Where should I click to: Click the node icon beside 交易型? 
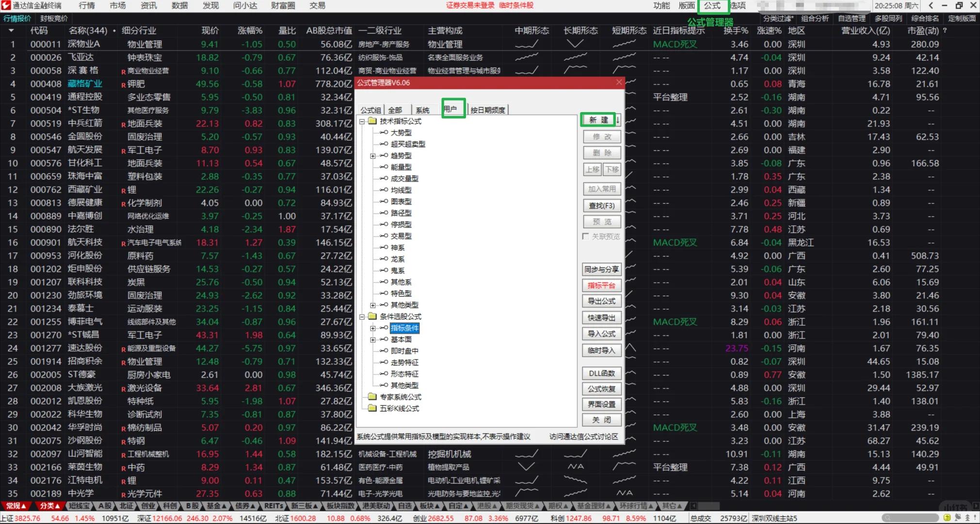[x=384, y=236]
